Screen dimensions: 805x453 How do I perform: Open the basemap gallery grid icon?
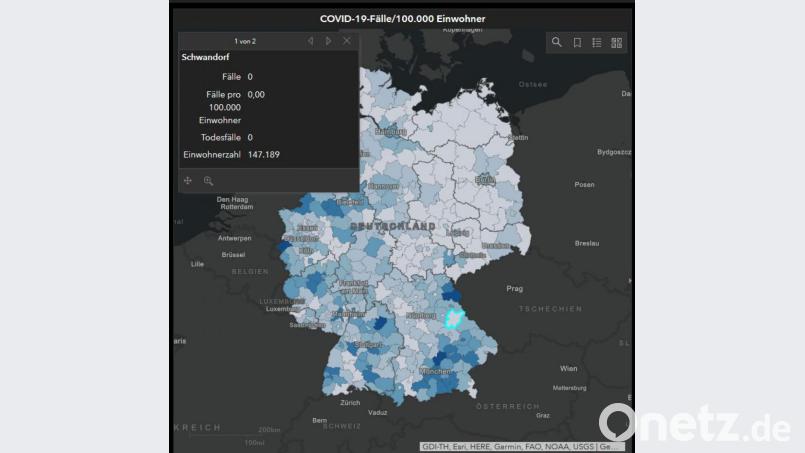pyautogui.click(x=616, y=42)
